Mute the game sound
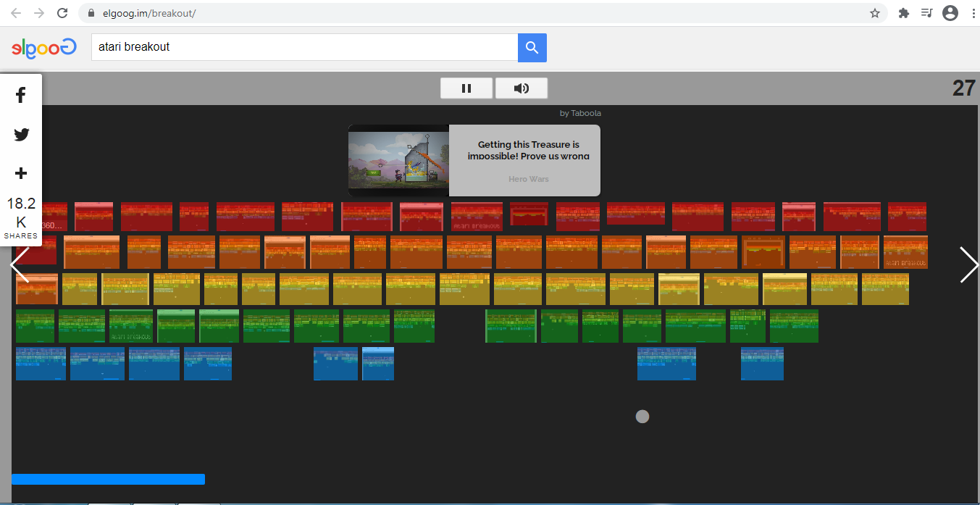This screenshot has width=980, height=505. tap(522, 88)
